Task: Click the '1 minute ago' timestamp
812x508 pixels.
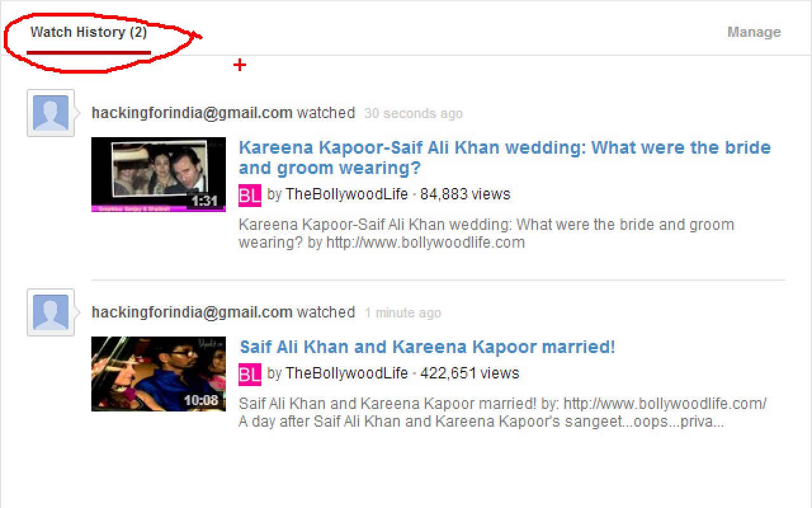Action: click(403, 313)
